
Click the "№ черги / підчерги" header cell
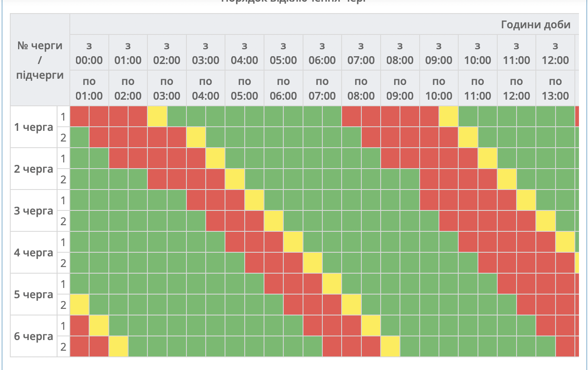[40, 60]
